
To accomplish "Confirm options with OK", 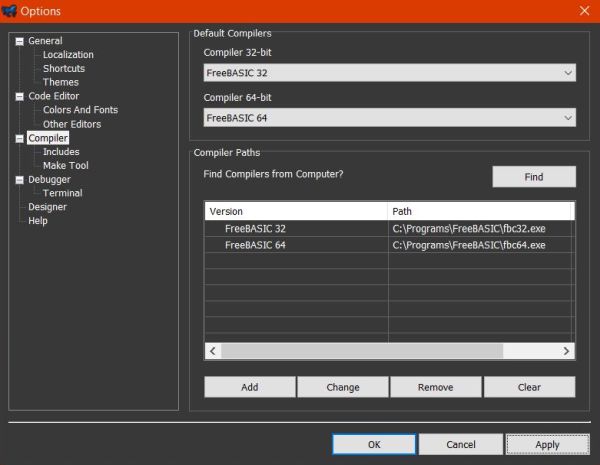I will (x=374, y=444).
